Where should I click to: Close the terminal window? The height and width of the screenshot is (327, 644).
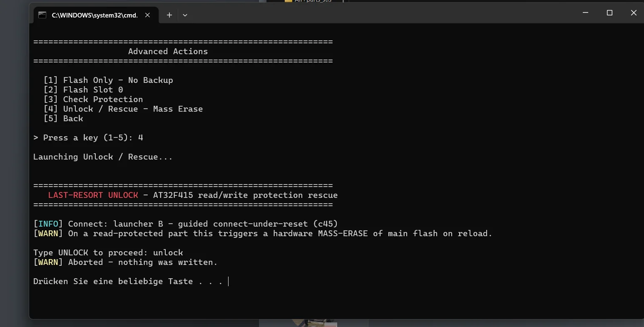tap(633, 13)
